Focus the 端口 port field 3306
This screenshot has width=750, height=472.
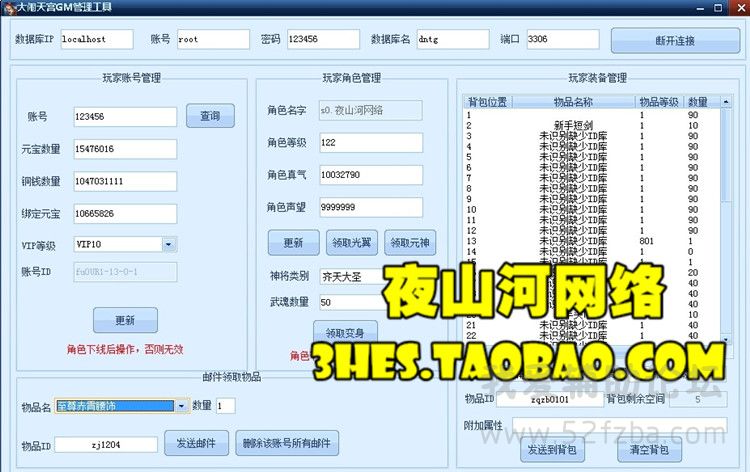coord(563,39)
